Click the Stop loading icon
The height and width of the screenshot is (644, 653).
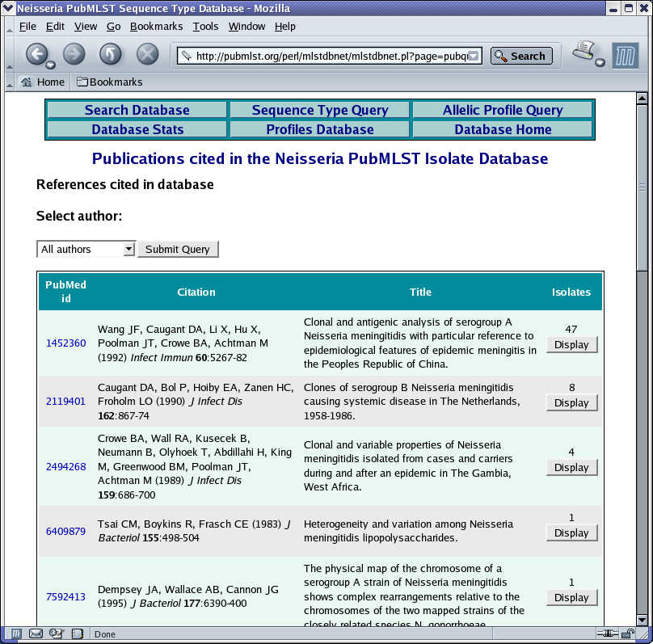coord(147,54)
